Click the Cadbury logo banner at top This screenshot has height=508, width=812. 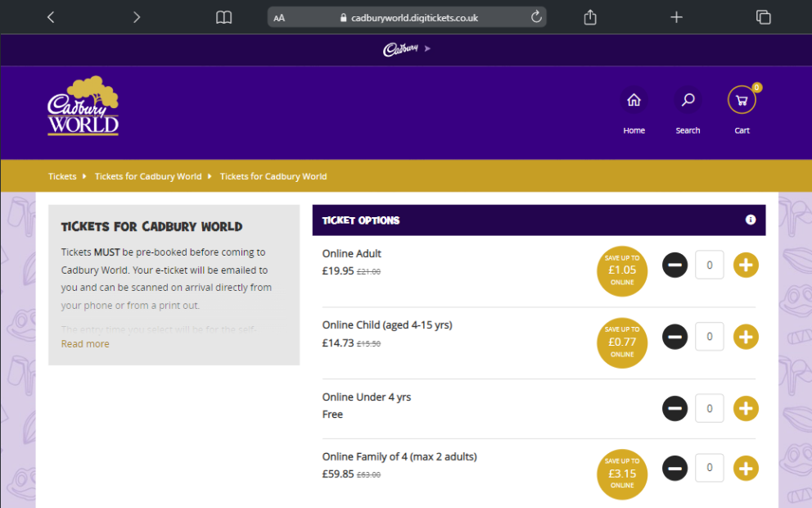click(400, 49)
